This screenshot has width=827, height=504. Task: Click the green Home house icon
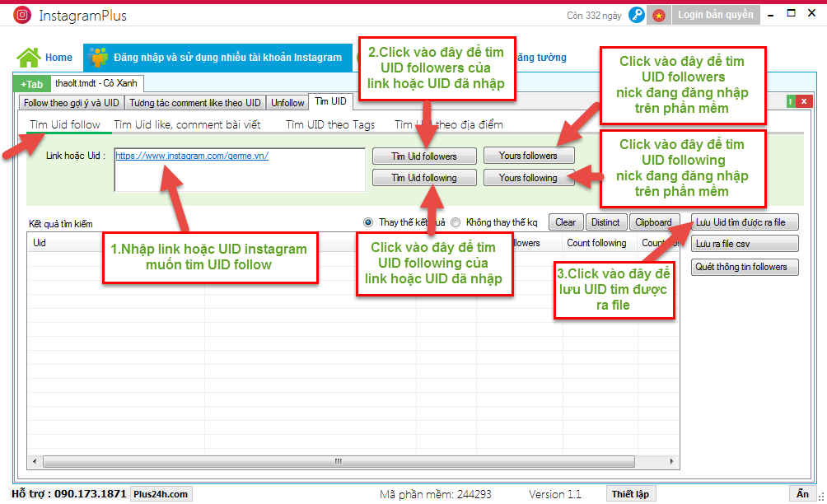[29, 58]
